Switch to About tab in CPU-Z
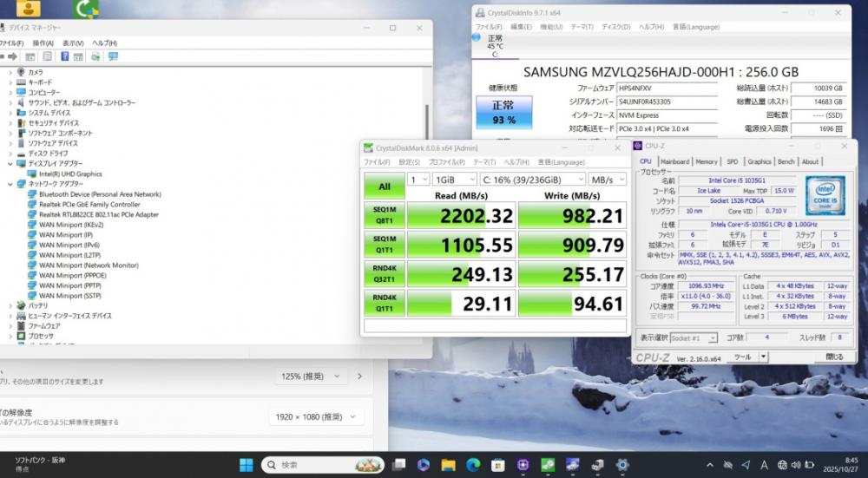This screenshot has width=868, height=478. [x=810, y=161]
